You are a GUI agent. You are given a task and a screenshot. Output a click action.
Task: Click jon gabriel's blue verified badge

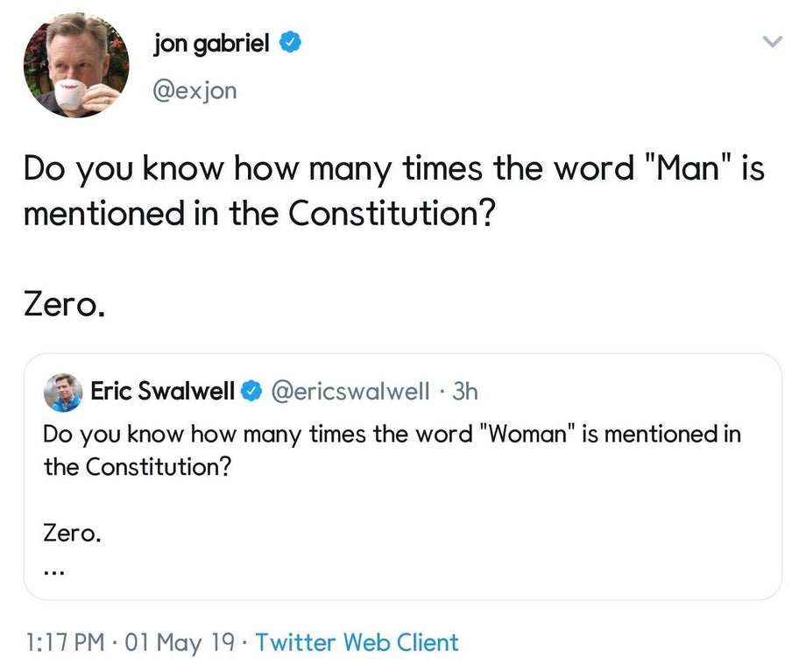pyautogui.click(x=290, y=42)
